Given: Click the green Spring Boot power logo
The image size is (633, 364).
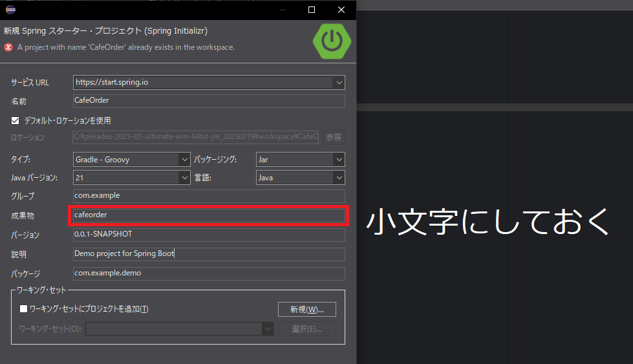Looking at the screenshot, I should tap(332, 41).
